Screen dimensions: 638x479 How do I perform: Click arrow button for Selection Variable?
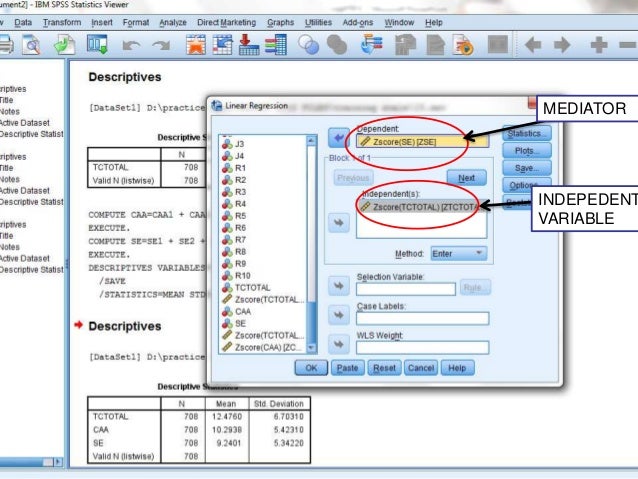339,286
